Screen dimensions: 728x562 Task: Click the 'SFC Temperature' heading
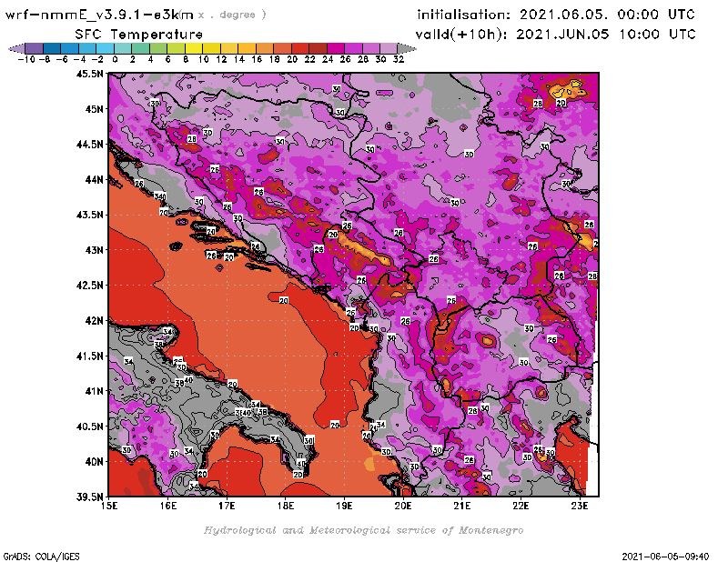coord(139,35)
